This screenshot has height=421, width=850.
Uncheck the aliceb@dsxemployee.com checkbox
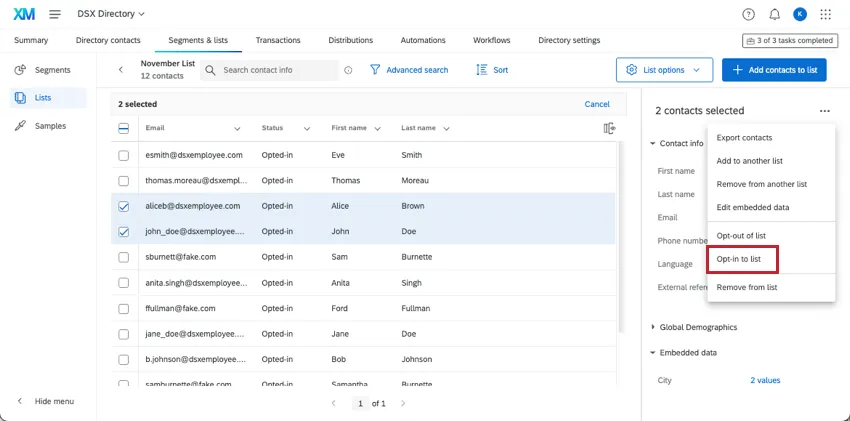[x=124, y=206]
